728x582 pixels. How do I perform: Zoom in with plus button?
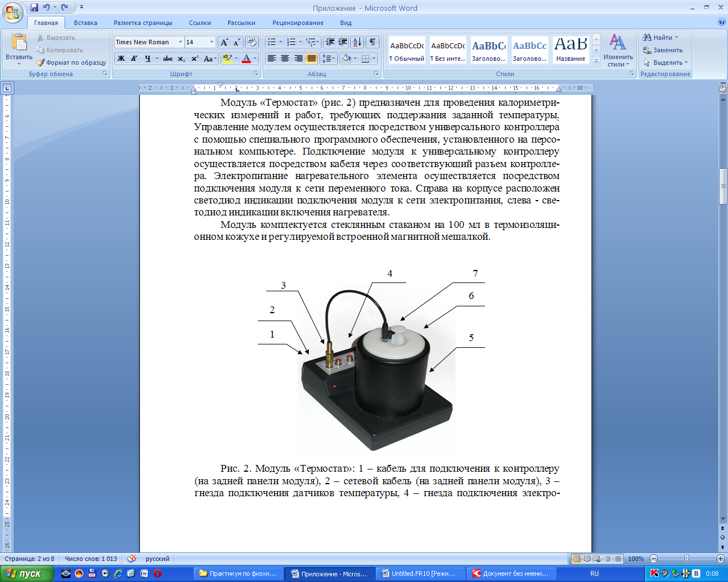720,559
